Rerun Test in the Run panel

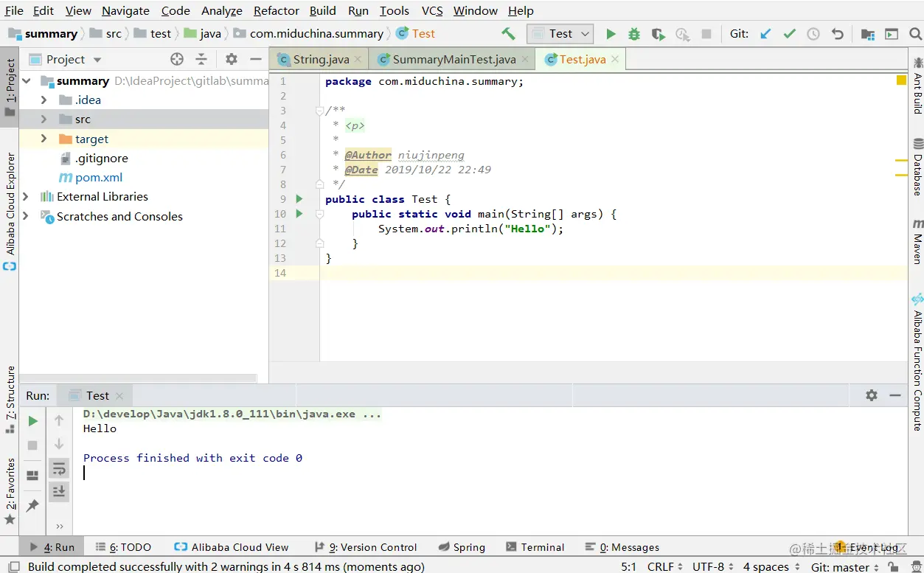tap(32, 421)
